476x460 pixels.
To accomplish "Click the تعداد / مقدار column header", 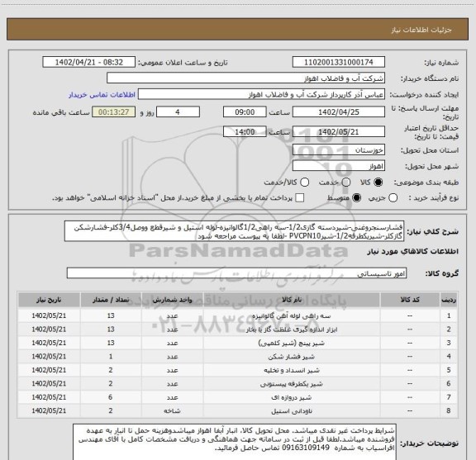I will [x=111, y=300].
